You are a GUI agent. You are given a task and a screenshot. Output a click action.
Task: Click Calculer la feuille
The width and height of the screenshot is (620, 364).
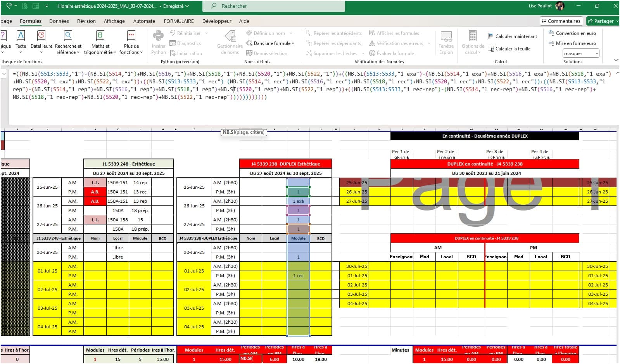pos(509,49)
